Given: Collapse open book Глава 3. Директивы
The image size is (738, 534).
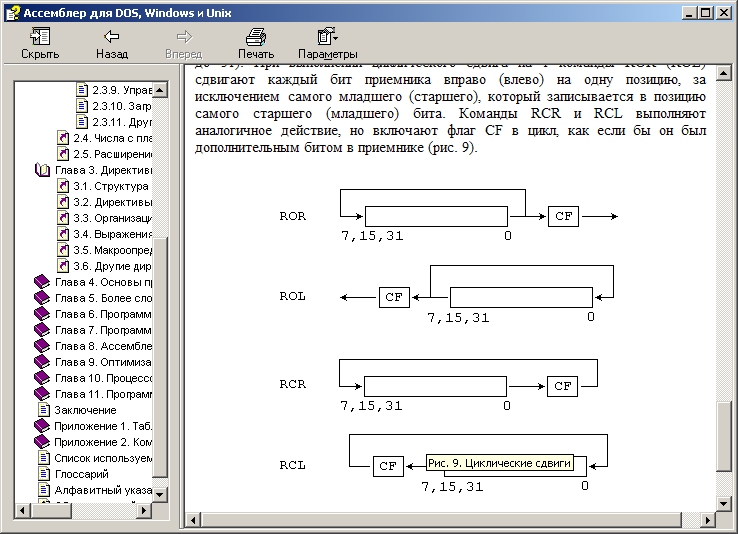Looking at the screenshot, I should (x=42, y=170).
